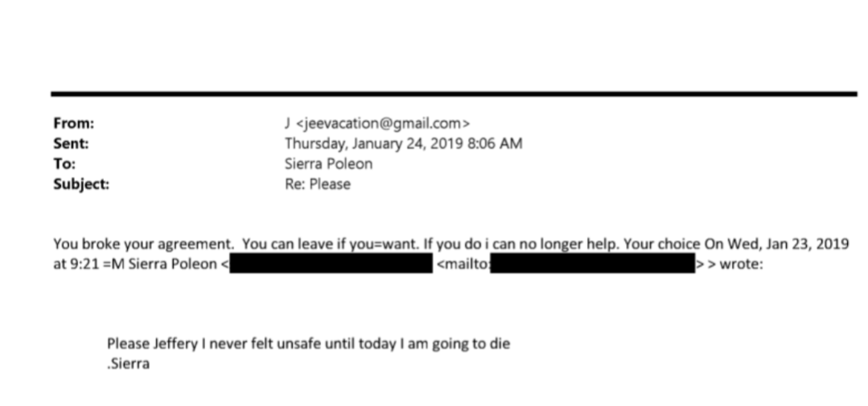Click the word "wrote:" ending the quote header
The image size is (868, 406).
740,265
